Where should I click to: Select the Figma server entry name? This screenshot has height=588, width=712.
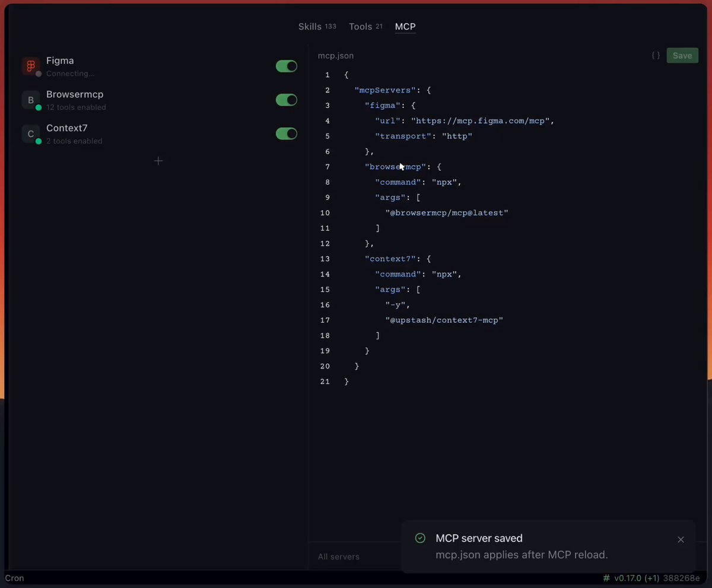(60, 61)
